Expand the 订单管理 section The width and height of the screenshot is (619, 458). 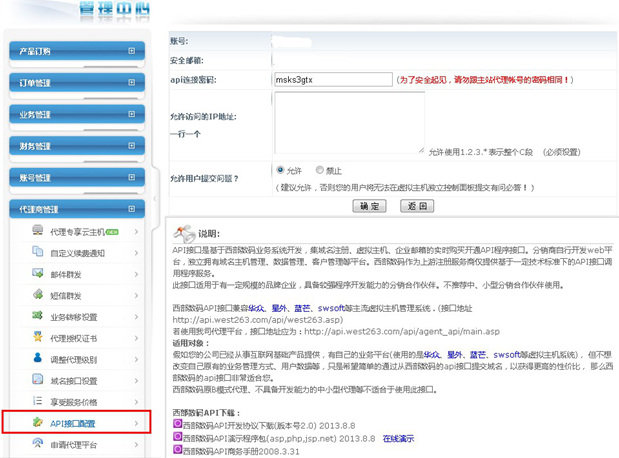pos(131,83)
